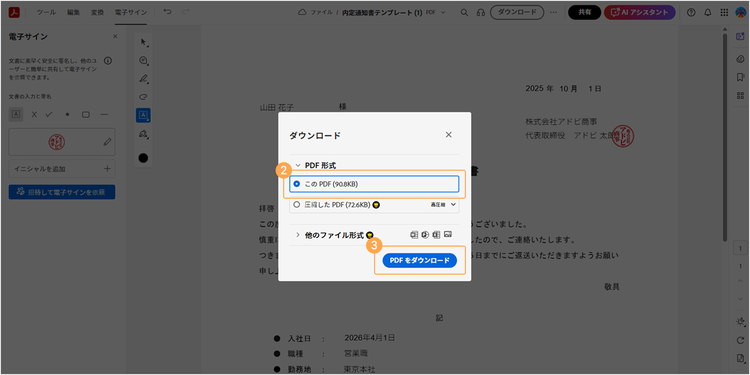Image resolution: width=750 pixels, height=375 pixels.
Task: Click the ダウンロード button in top bar
Action: (x=517, y=12)
